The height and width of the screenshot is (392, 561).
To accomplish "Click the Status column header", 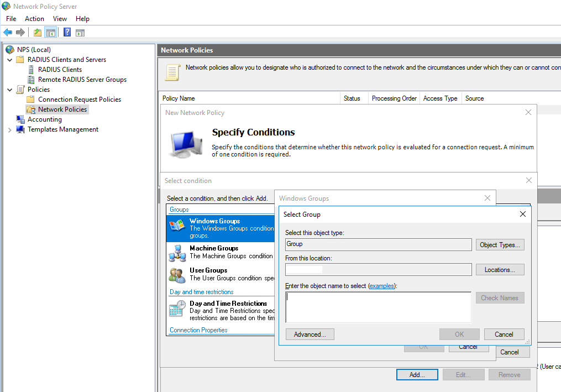I will coord(354,98).
